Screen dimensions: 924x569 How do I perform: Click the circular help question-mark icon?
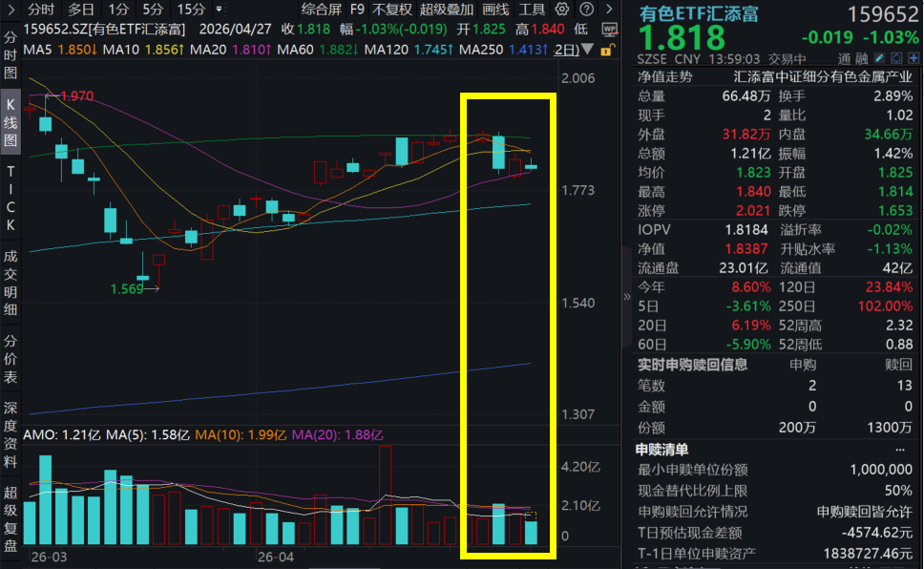586,9
